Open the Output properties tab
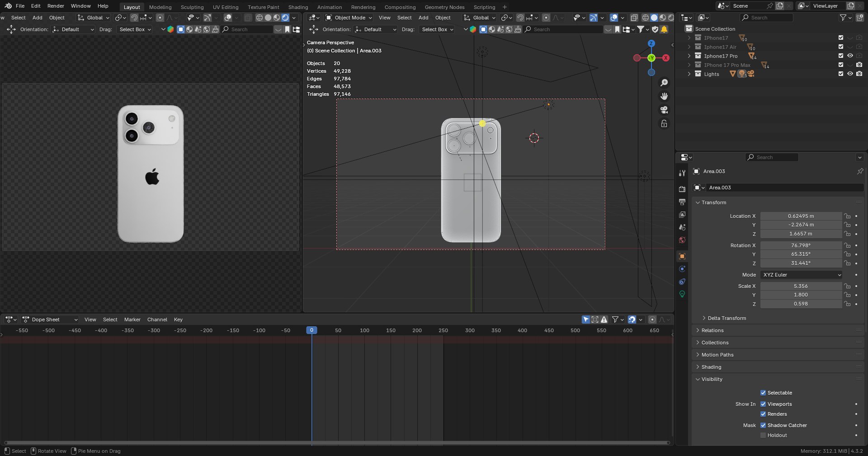Image resolution: width=868 pixels, height=456 pixels. pyautogui.click(x=682, y=202)
